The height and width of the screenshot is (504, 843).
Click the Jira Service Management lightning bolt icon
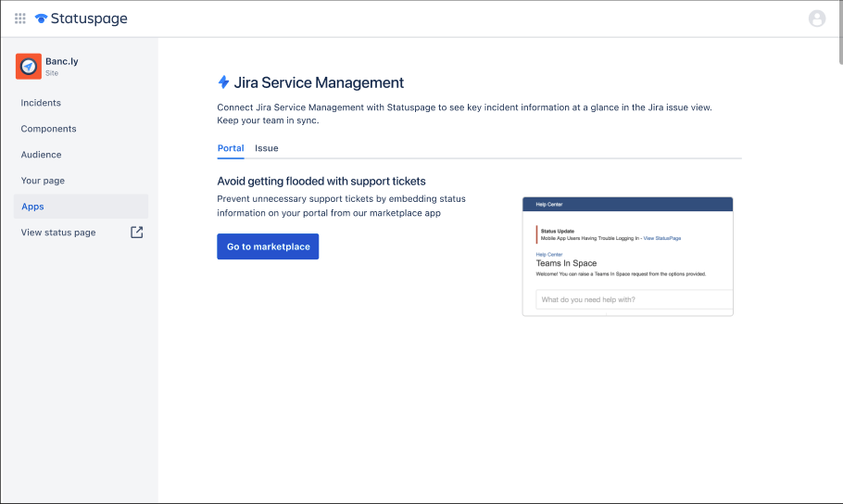click(223, 82)
